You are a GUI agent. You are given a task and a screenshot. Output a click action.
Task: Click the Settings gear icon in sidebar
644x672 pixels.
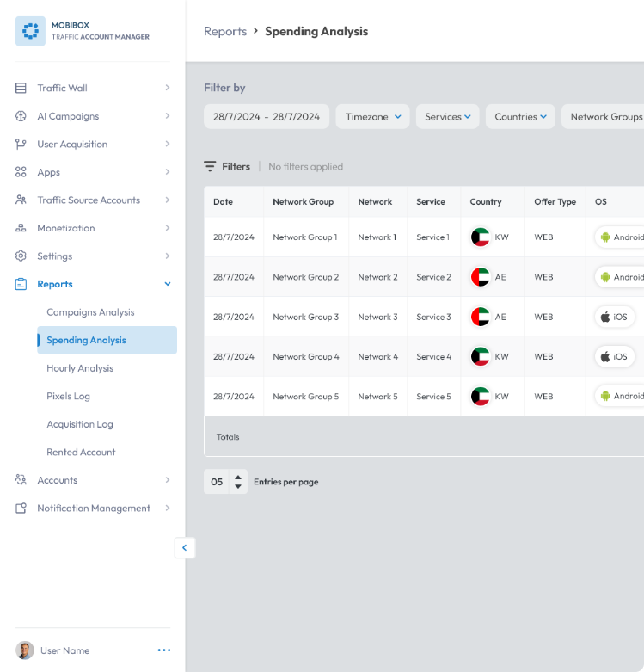click(21, 256)
